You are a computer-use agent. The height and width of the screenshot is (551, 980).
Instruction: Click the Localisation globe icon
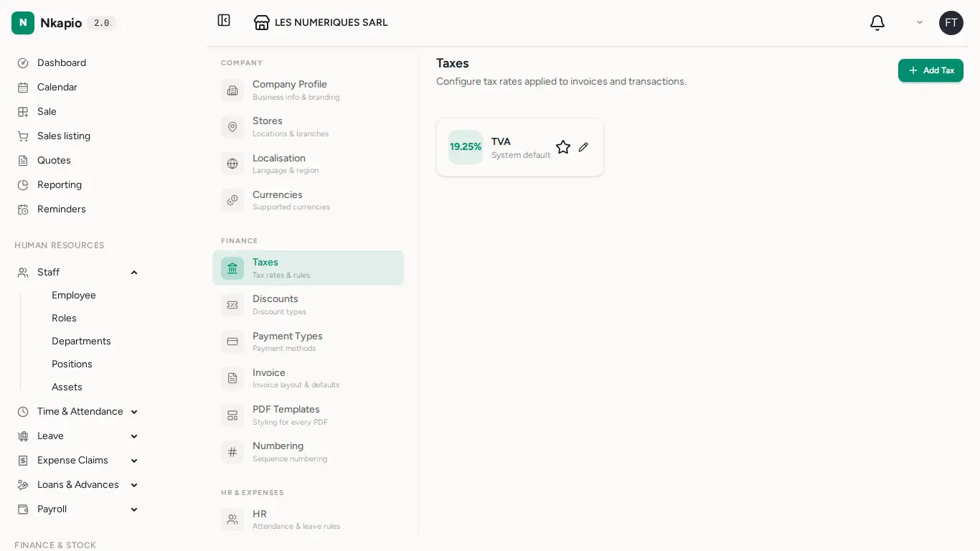[232, 164]
